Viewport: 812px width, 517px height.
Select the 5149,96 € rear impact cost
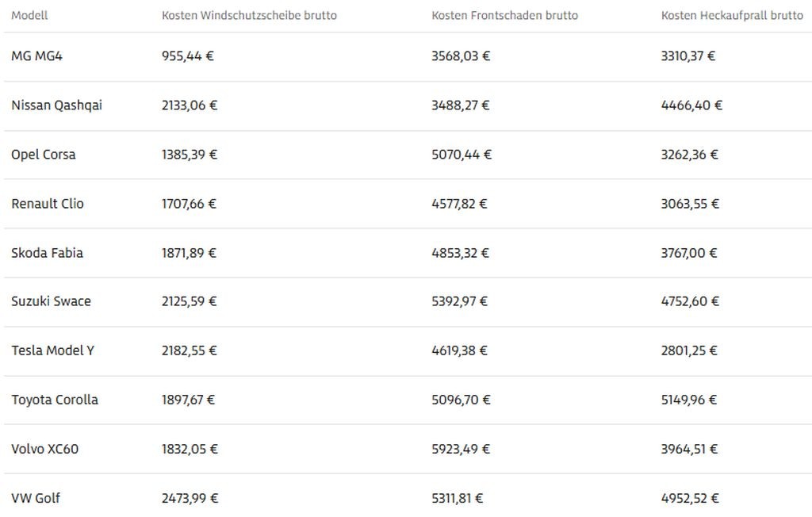pyautogui.click(x=689, y=400)
